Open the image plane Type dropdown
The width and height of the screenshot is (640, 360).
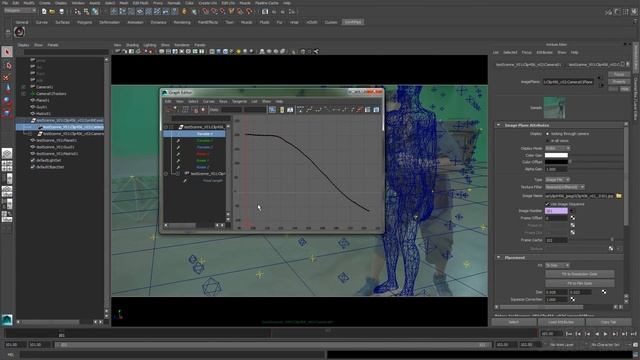coord(557,180)
